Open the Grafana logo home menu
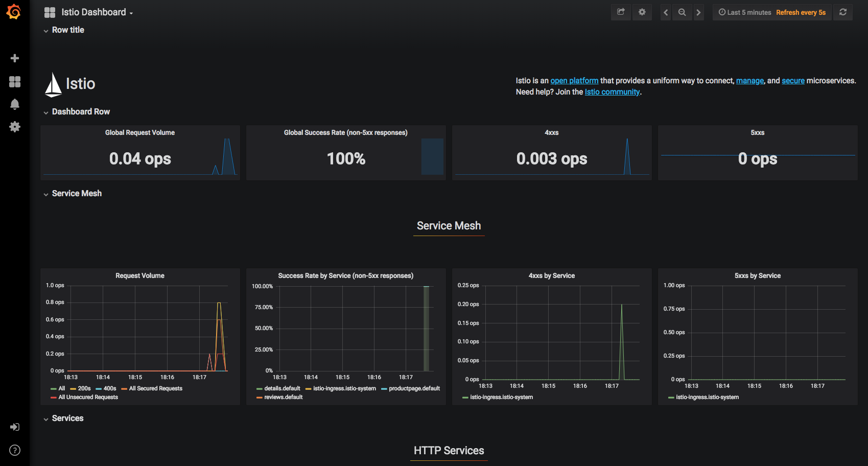Viewport: 868px width, 466px height. click(14, 11)
